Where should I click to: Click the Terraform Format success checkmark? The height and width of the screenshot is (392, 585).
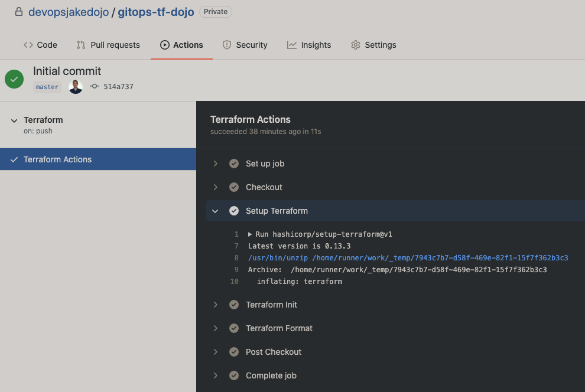point(234,328)
